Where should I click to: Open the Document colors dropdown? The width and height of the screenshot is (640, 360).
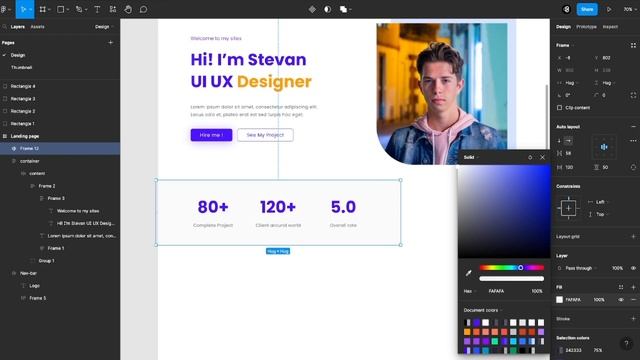point(483,310)
